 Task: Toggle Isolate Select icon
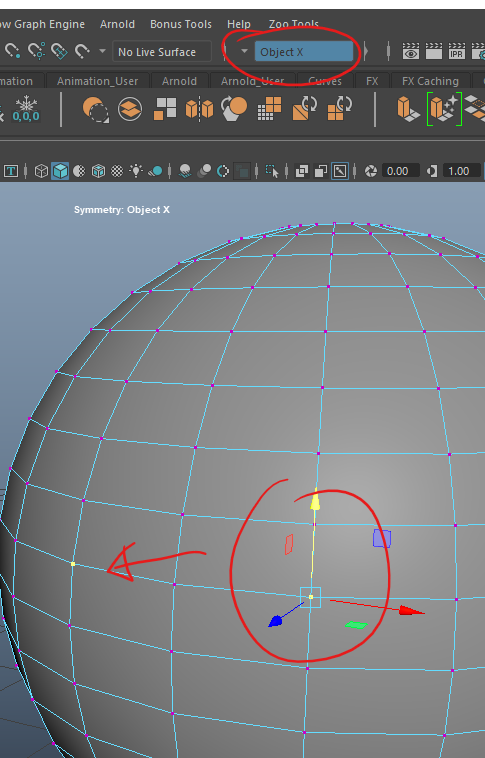272,171
